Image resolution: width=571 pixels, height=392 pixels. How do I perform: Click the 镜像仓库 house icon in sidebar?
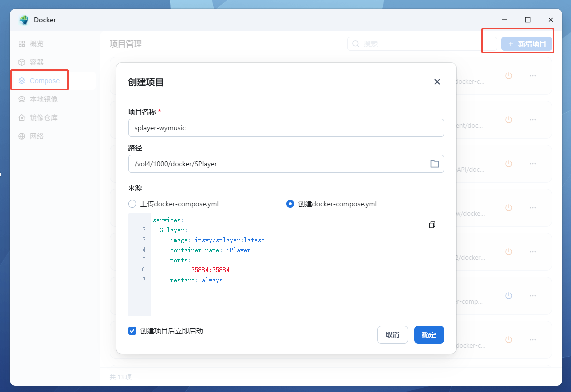click(x=22, y=118)
